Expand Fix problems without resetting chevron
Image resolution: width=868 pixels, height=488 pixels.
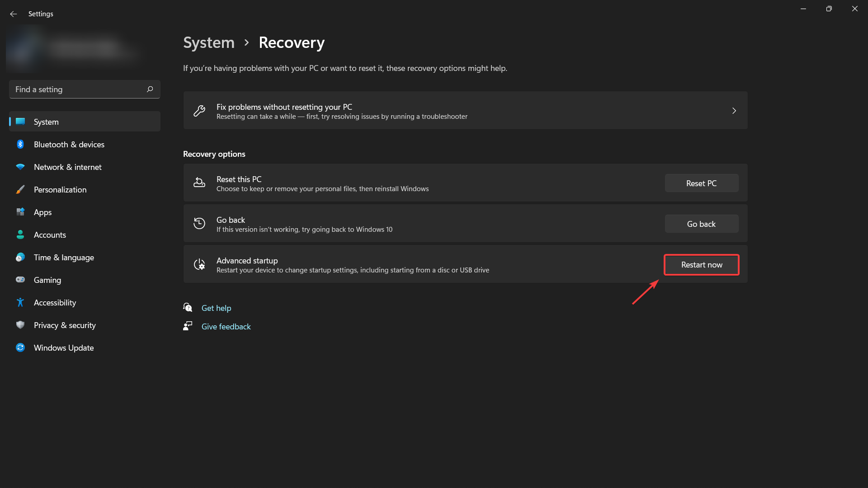pos(734,111)
